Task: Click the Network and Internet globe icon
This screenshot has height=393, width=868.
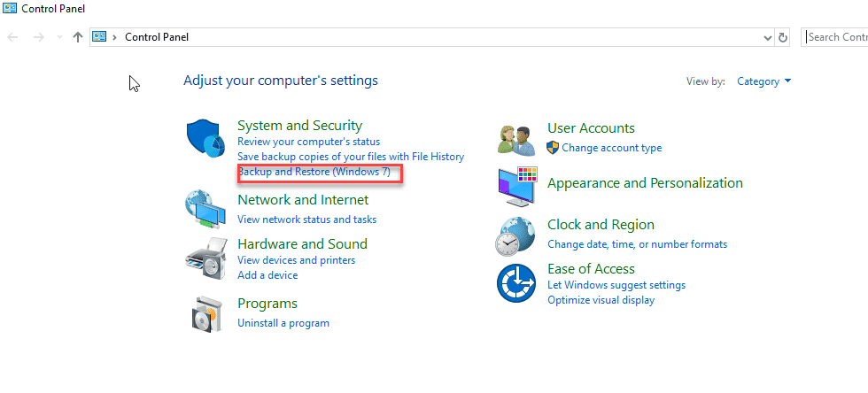Action: coord(205,209)
